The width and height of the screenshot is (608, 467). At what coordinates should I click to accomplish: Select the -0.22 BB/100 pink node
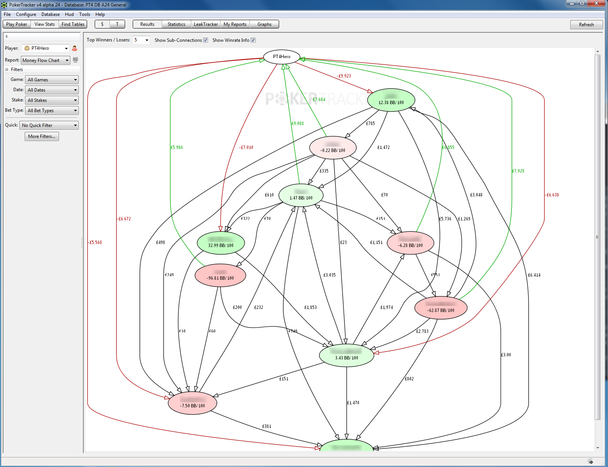(333, 148)
